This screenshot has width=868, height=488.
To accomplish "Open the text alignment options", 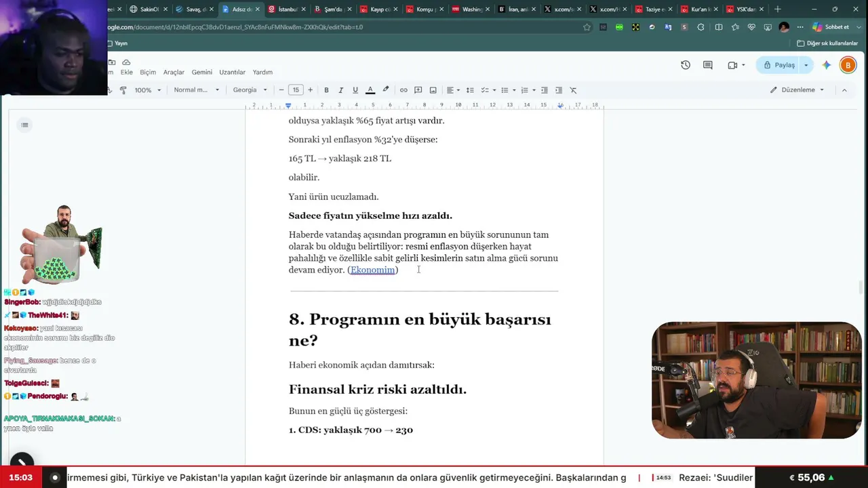I will [x=453, y=90].
